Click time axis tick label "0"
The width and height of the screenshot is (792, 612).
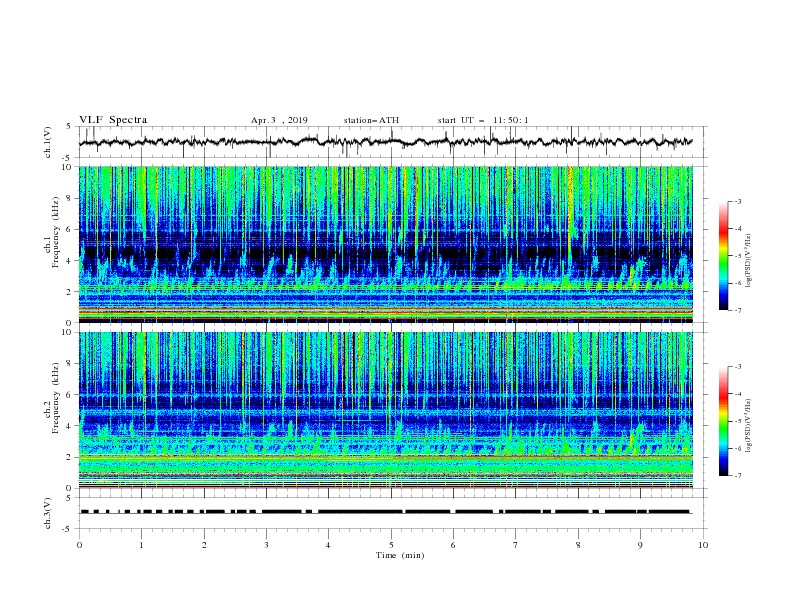pyautogui.click(x=79, y=545)
